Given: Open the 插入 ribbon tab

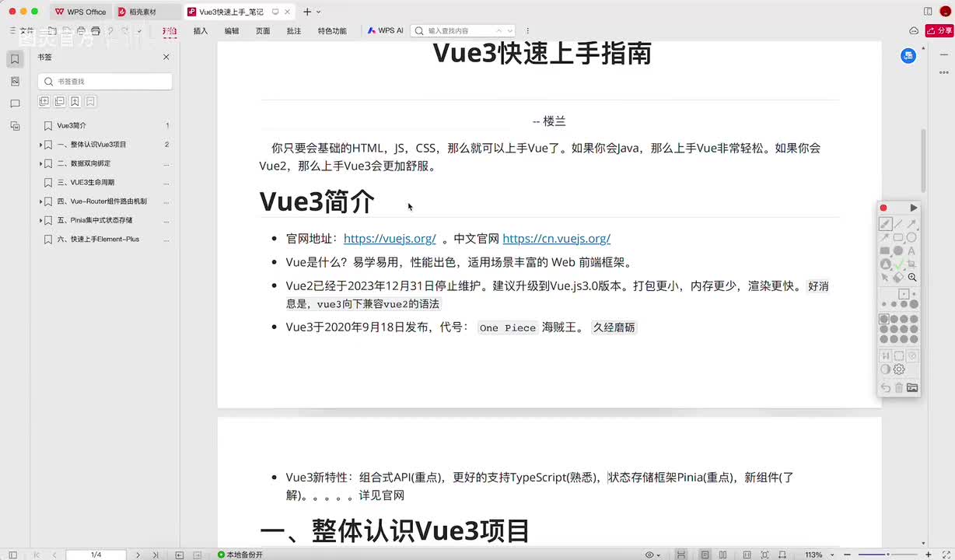Looking at the screenshot, I should point(201,31).
